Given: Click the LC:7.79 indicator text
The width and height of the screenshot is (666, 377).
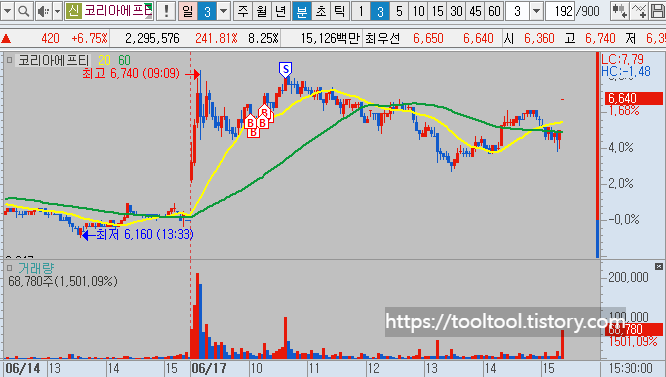Looking at the screenshot, I should click(622, 59).
